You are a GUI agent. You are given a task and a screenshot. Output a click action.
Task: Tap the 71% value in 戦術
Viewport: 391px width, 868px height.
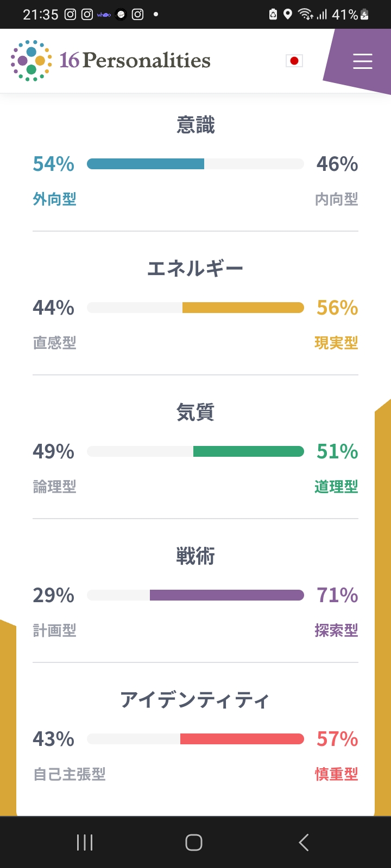[337, 595]
